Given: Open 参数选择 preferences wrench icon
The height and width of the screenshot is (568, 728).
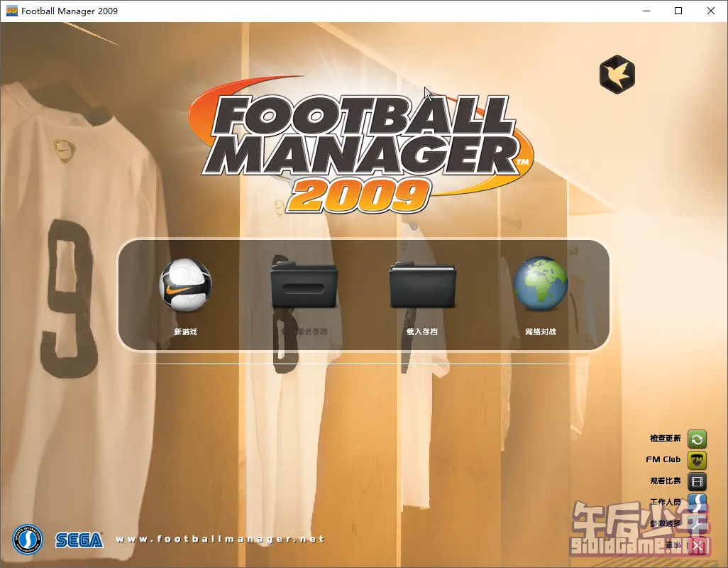Looking at the screenshot, I should pyautogui.click(x=697, y=524).
